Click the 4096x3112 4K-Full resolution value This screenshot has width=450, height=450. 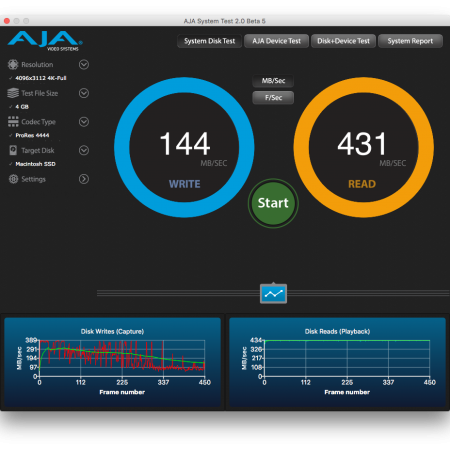[x=41, y=78]
